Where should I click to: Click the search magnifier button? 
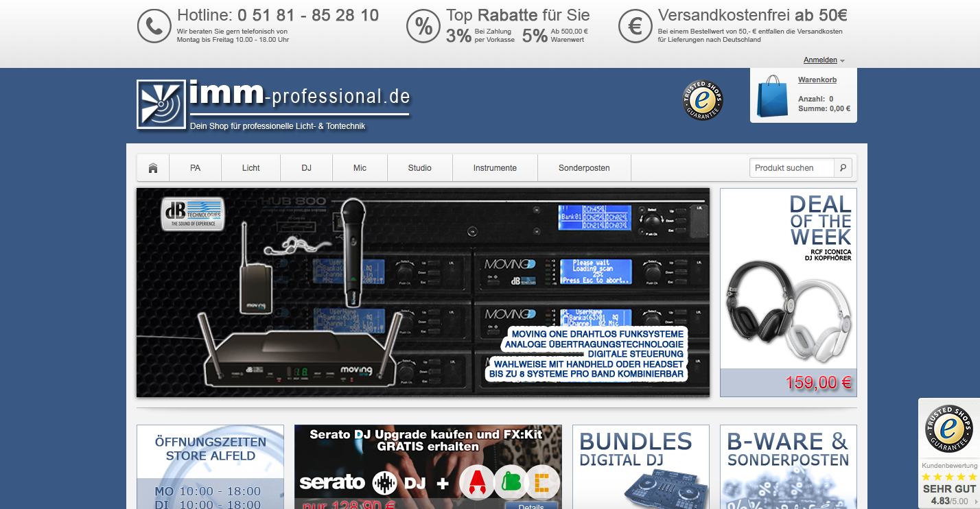[x=844, y=167]
